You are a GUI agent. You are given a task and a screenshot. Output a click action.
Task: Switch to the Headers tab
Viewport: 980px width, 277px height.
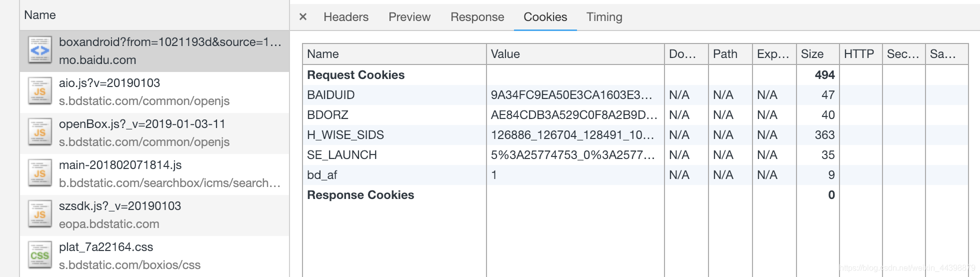click(x=346, y=17)
